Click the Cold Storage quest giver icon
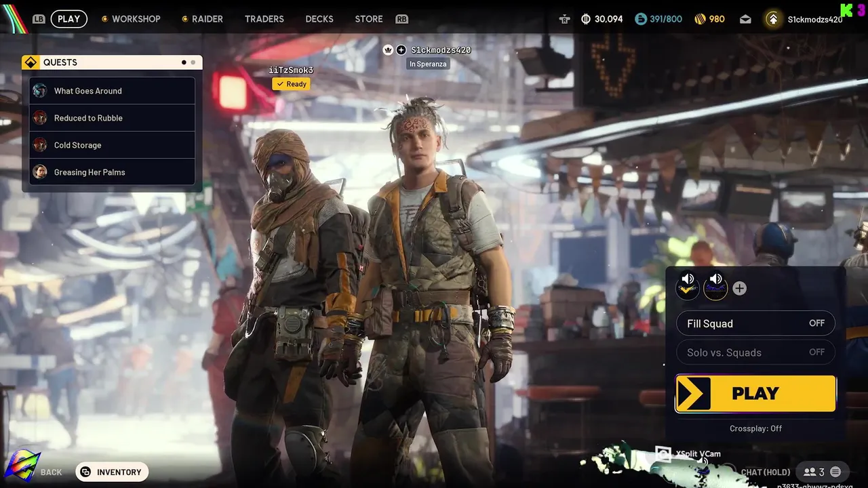Viewport: 868px width, 488px height. 40,145
